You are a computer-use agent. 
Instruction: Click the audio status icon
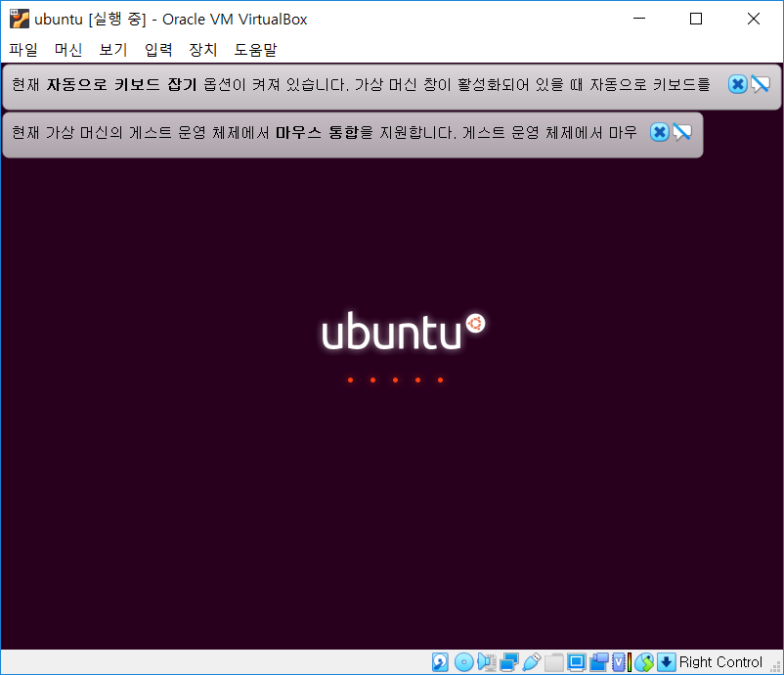[x=487, y=662]
